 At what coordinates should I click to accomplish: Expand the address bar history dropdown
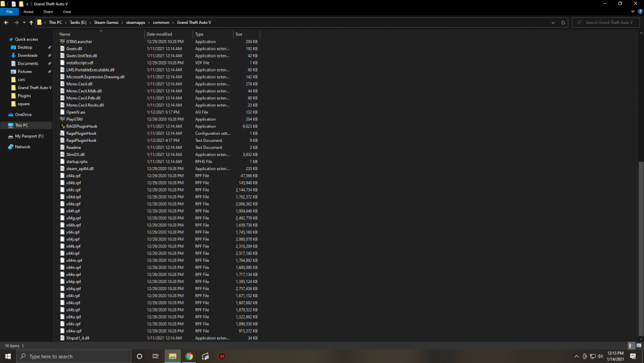(553, 23)
